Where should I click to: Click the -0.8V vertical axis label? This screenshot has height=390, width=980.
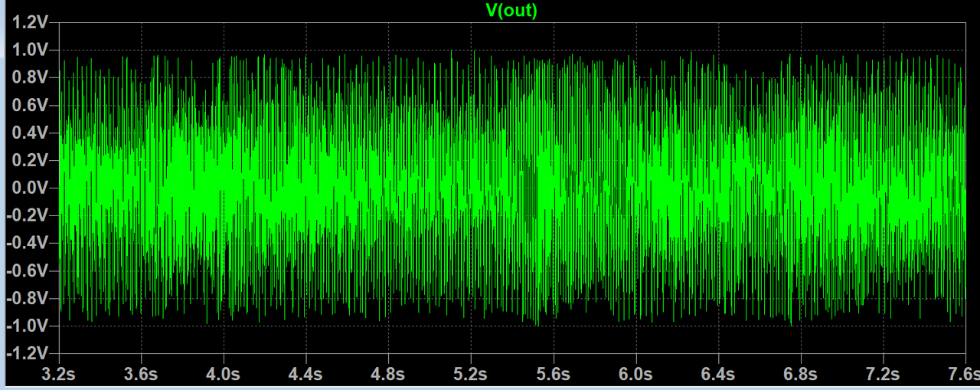click(28, 298)
